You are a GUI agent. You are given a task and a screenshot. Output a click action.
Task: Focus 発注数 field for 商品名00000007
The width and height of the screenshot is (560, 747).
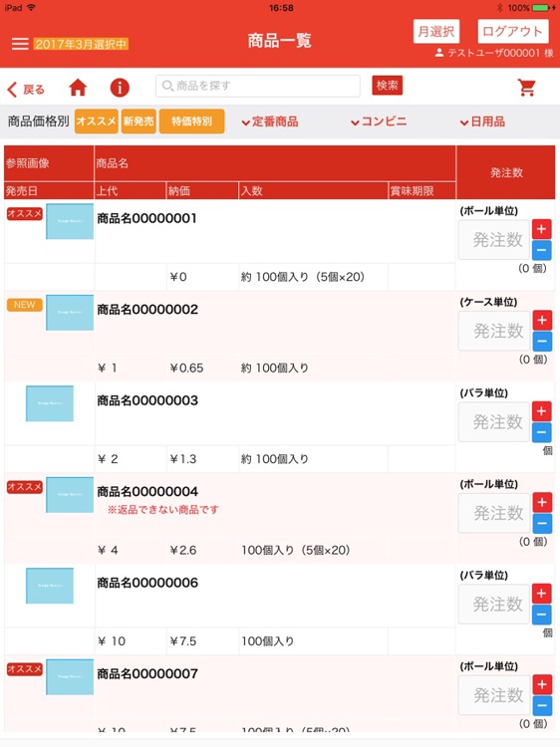tap(494, 695)
